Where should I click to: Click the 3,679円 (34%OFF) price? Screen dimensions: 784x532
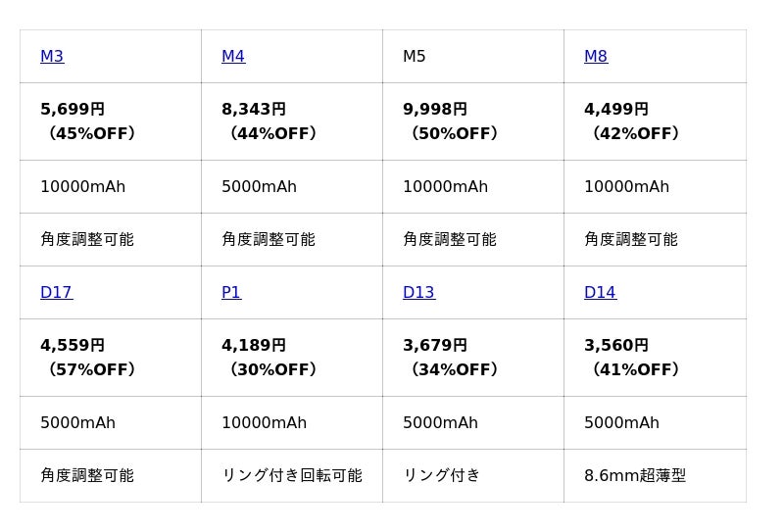[451, 358]
